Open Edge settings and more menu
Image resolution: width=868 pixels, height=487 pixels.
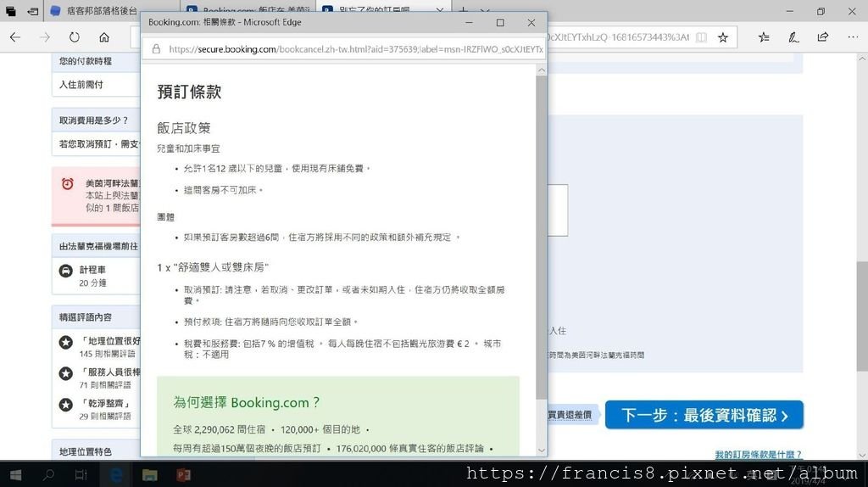pos(853,37)
